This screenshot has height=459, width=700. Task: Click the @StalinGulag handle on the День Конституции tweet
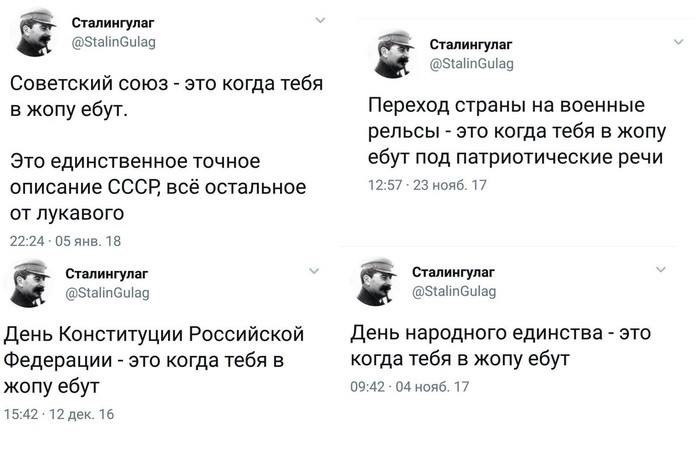point(107,292)
